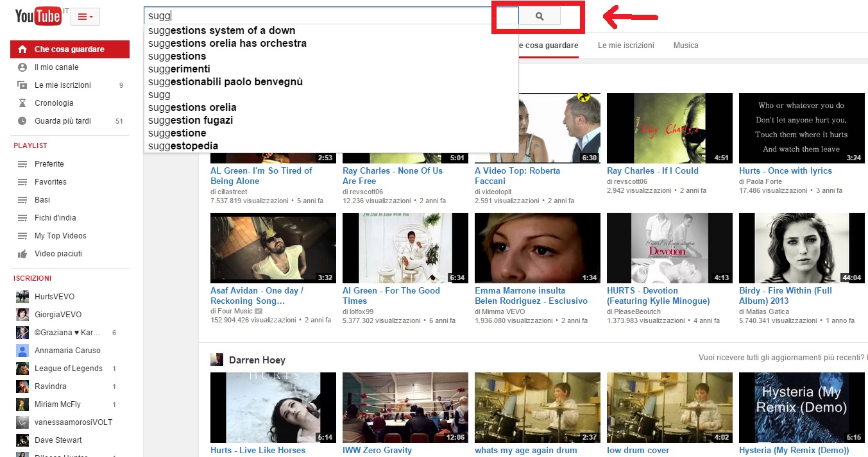Click the Miriam McFly channel avatar
Viewport: 868px width, 457px height.
pyautogui.click(x=22, y=404)
